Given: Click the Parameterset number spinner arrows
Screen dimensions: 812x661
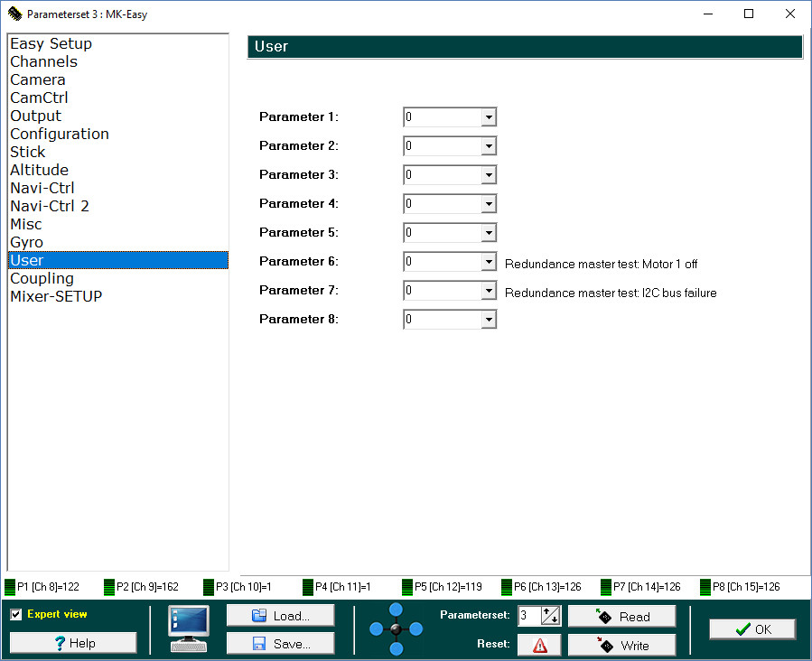Looking at the screenshot, I should tap(551, 616).
